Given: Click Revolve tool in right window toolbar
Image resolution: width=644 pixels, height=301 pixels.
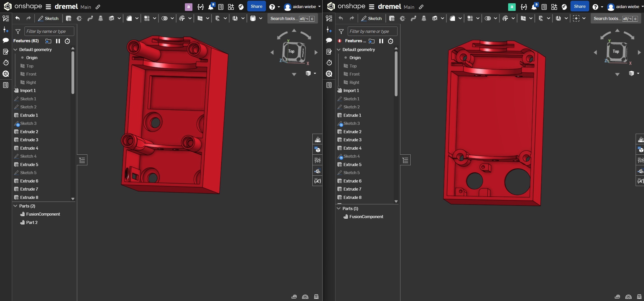Looking at the screenshot, I should pos(403,18).
